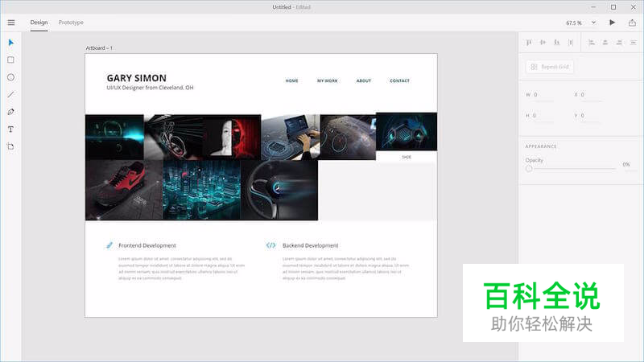Select the Ellipse tool
Screen dimensions: 644x362
point(11,77)
